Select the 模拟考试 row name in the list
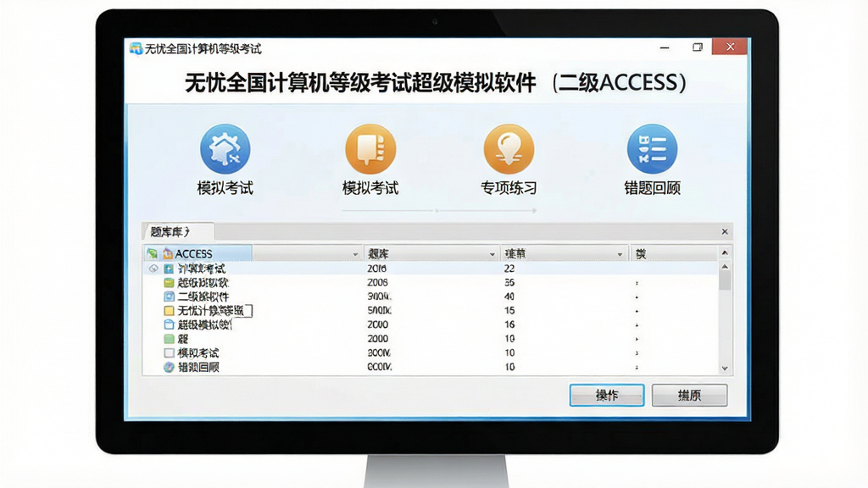This screenshot has width=868, height=488. [198, 353]
